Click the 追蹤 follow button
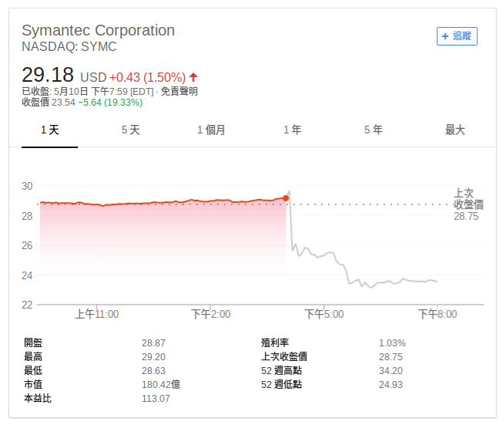 pos(457,35)
